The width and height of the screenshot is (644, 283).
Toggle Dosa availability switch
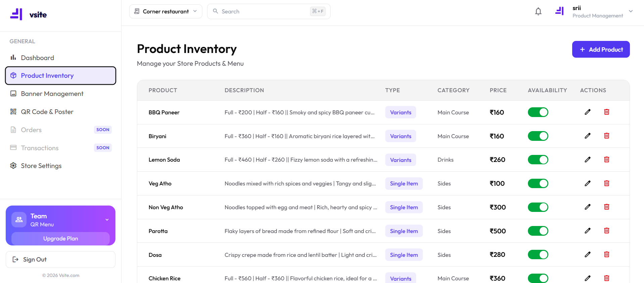(x=538, y=254)
